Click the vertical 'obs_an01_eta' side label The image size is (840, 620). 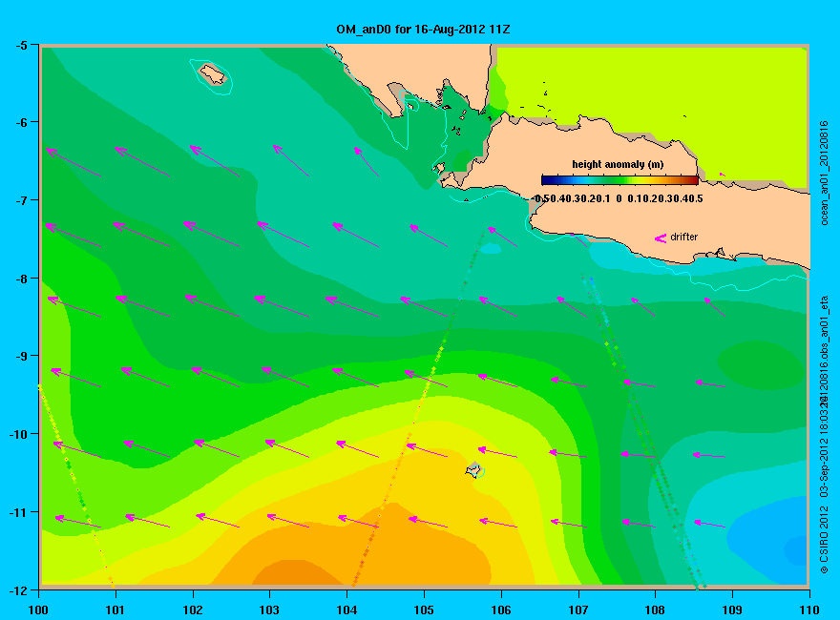pos(825,327)
